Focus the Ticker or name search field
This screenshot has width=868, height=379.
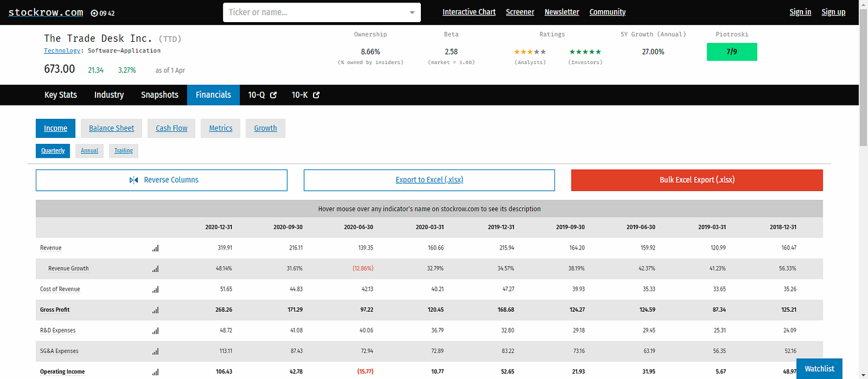tap(322, 13)
